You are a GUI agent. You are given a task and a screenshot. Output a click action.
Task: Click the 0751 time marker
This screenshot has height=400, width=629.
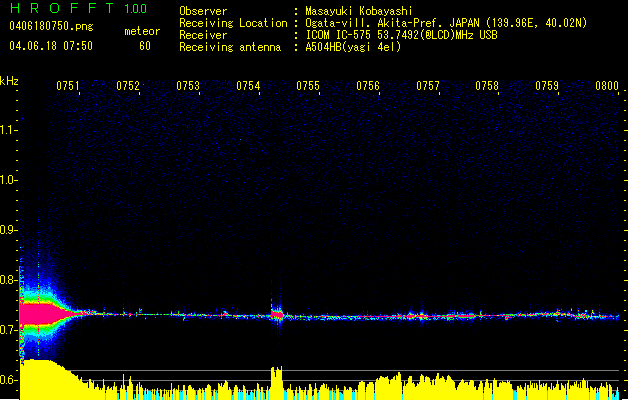(68, 86)
